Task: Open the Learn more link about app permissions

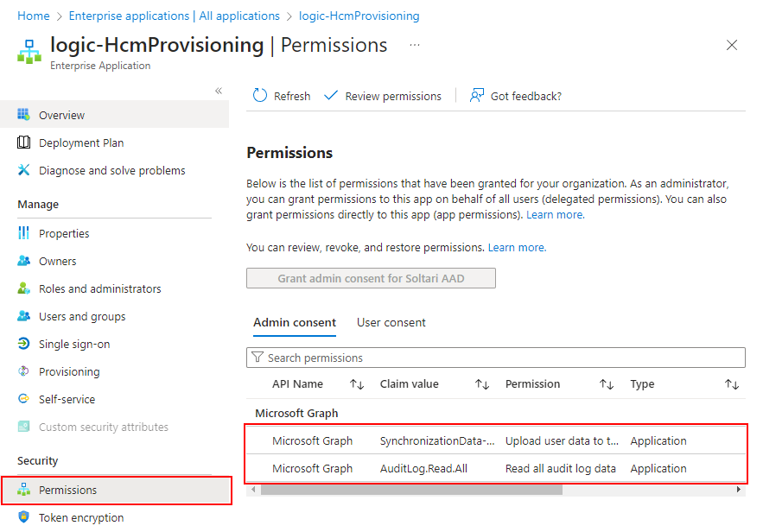Action: coord(554,214)
